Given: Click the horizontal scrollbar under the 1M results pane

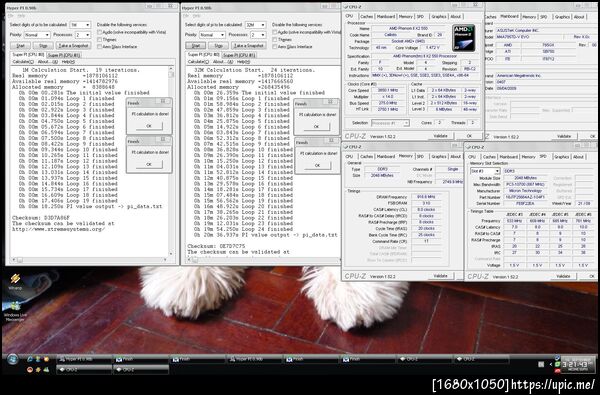Looking at the screenshot, I should click(x=89, y=260).
